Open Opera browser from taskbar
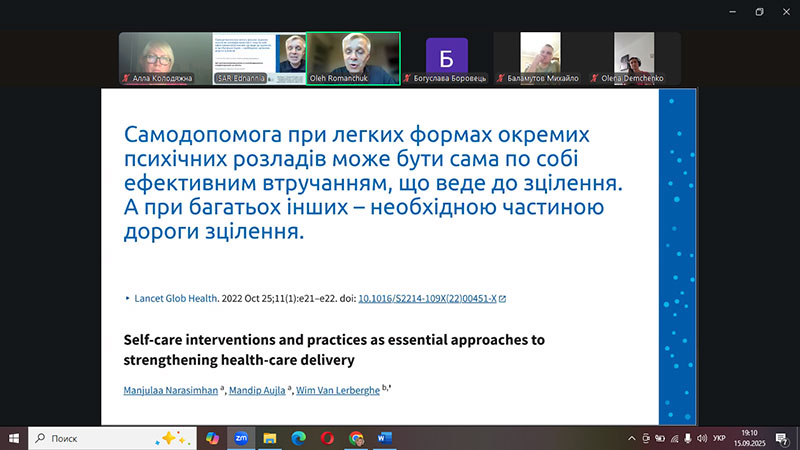The height and width of the screenshot is (450, 800). pos(327,438)
